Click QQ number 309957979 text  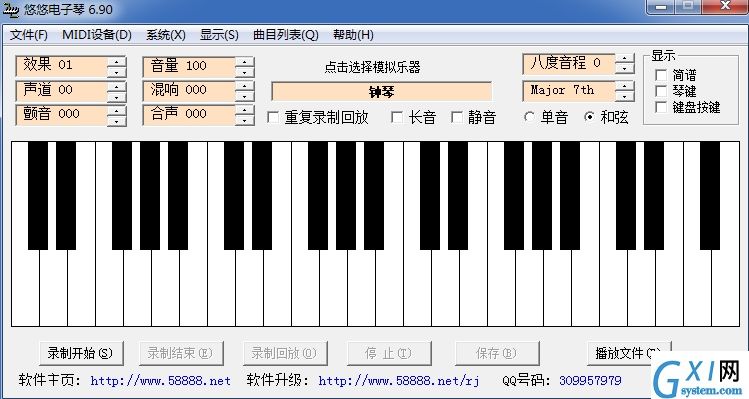(x=590, y=381)
